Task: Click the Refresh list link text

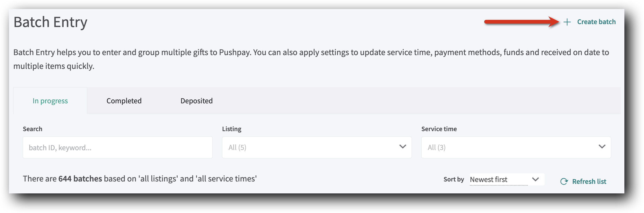Action: coord(589,181)
